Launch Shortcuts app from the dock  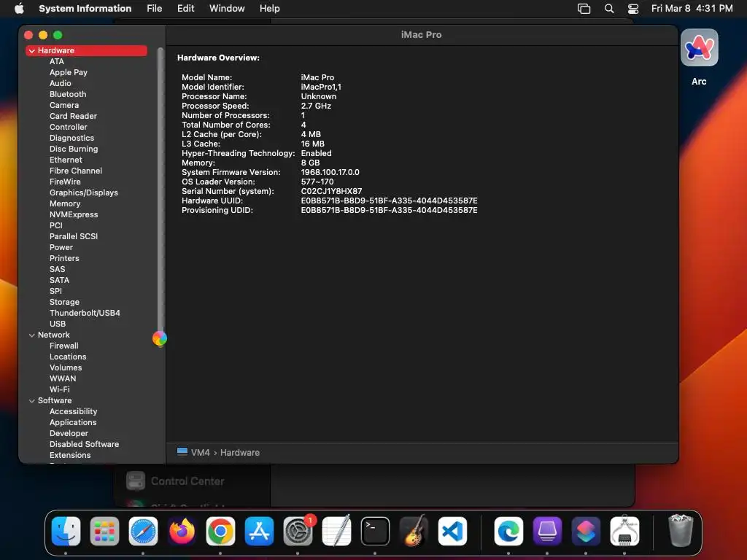click(x=586, y=531)
